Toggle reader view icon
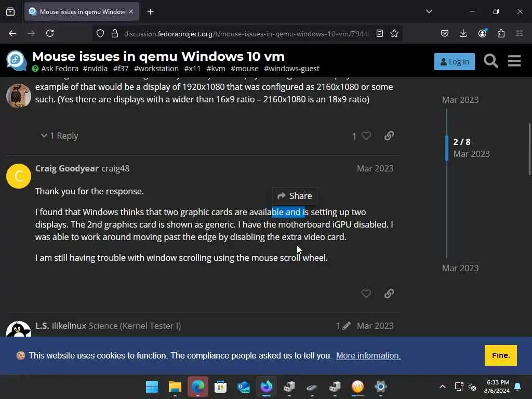 [380, 33]
